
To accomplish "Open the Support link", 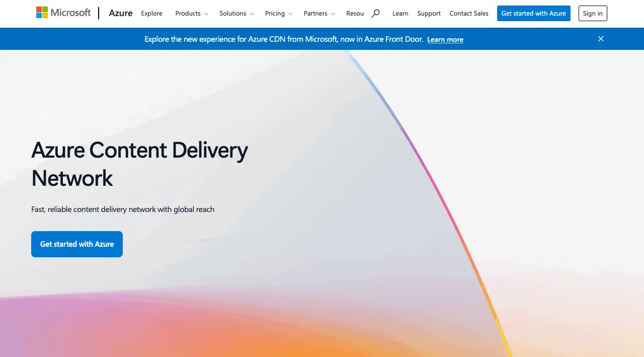I will 429,14.
